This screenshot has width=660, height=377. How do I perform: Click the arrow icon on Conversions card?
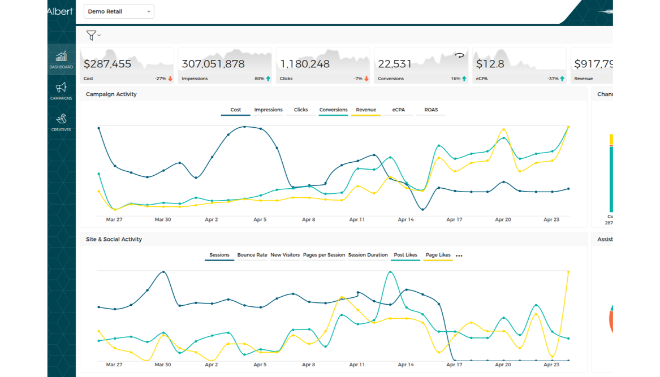[459, 55]
